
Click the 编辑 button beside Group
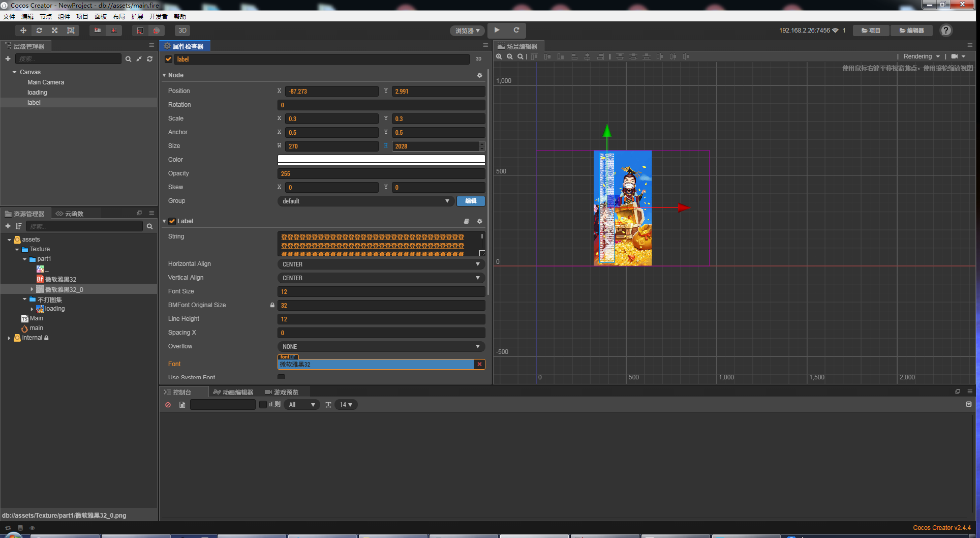click(x=471, y=201)
